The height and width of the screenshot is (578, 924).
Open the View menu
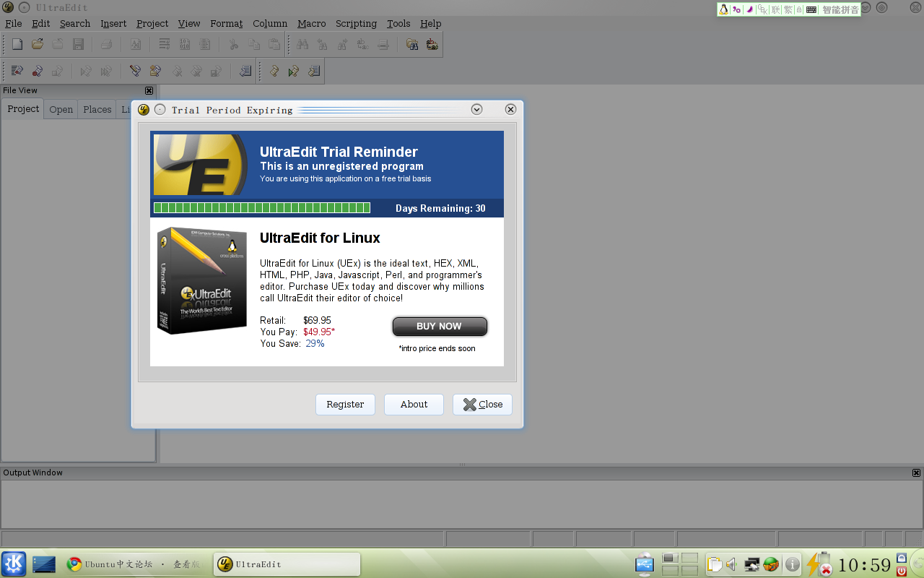(x=189, y=23)
